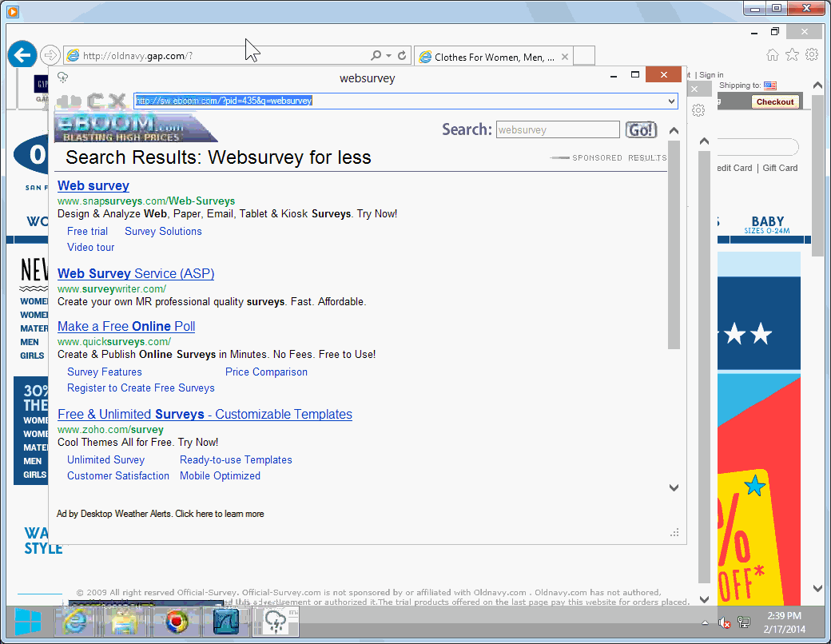
Task: Open the IE Home icon
Action: pyautogui.click(x=773, y=54)
